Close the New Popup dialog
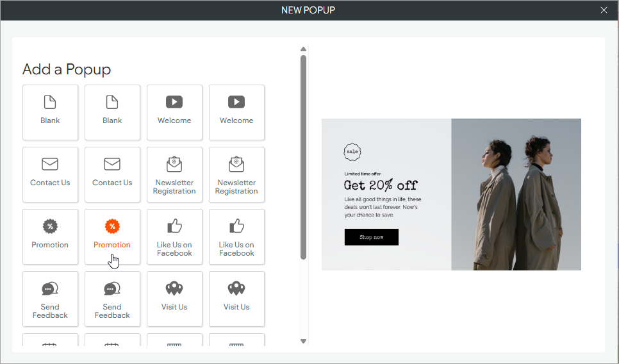 604,10
